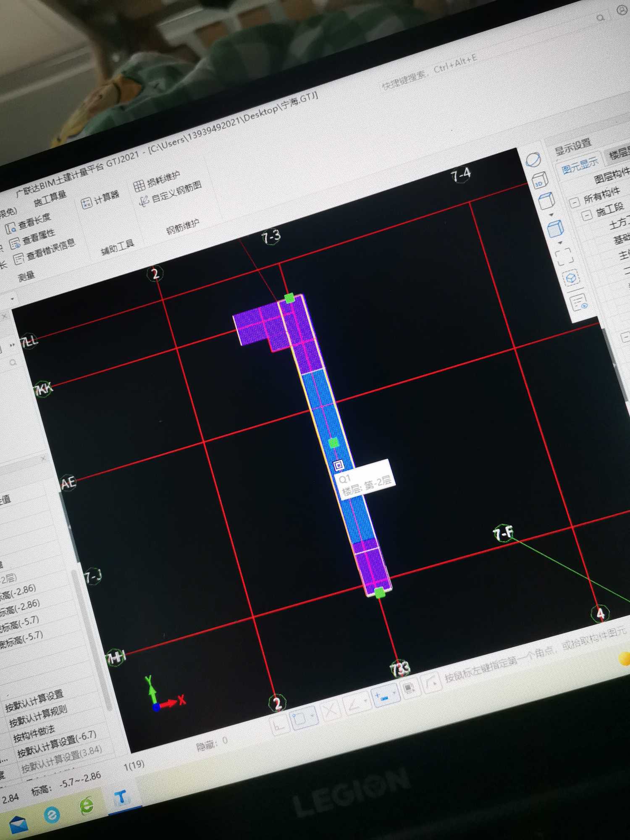Click the 快捷键搜索 search field
This screenshot has height=840, width=630.
[x=430, y=72]
